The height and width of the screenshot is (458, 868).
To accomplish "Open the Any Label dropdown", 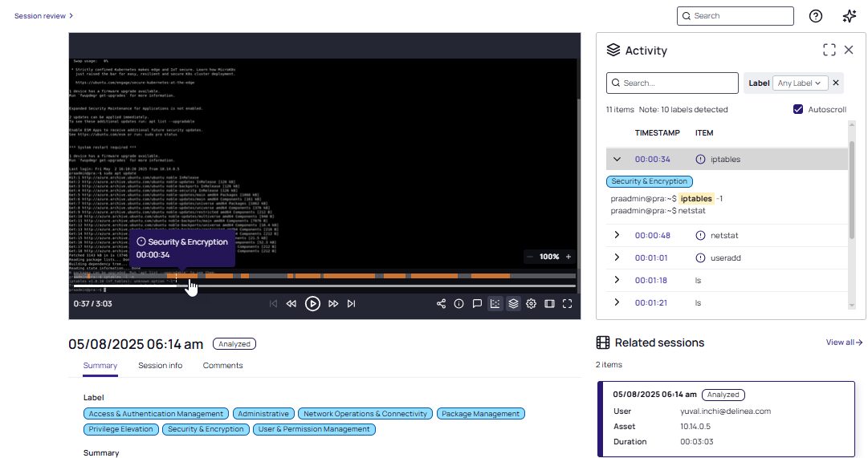I will tap(800, 83).
